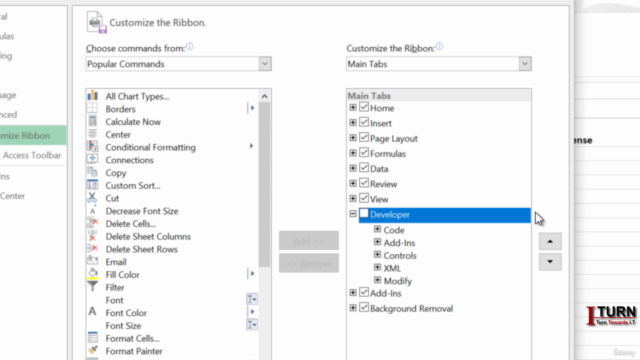Click the Font Color letter icon

(x=93, y=312)
